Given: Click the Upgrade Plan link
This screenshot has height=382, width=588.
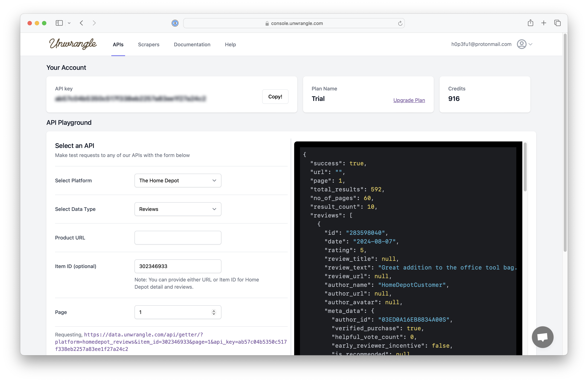Looking at the screenshot, I should 409,100.
